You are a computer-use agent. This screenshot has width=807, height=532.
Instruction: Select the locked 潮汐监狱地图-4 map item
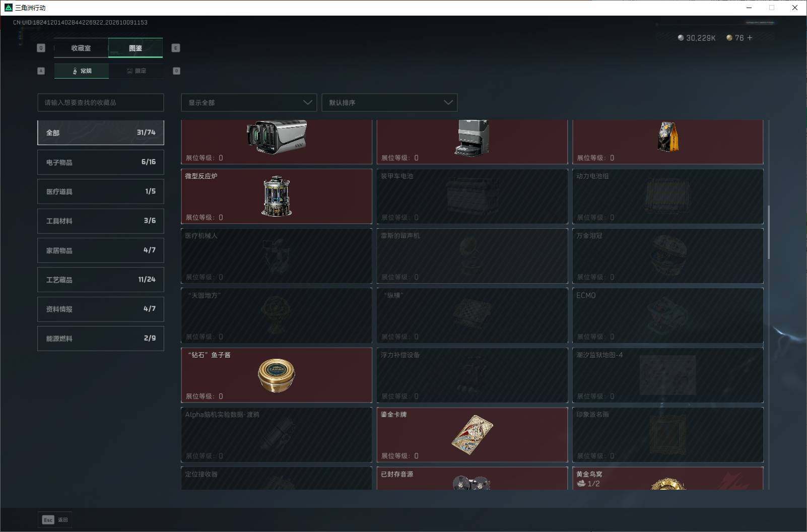click(x=668, y=375)
